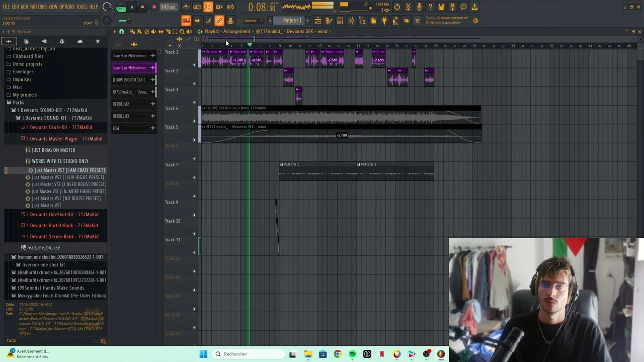Image resolution: width=644 pixels, height=362 pixels.
Task: Select Just Master VST [NO BOOST PRESET]
Action: (x=66, y=198)
